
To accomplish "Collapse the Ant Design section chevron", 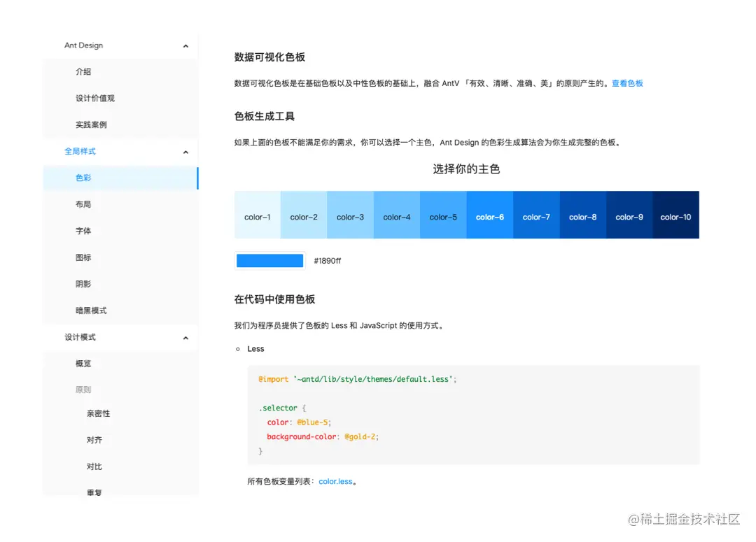I will pyautogui.click(x=185, y=45).
